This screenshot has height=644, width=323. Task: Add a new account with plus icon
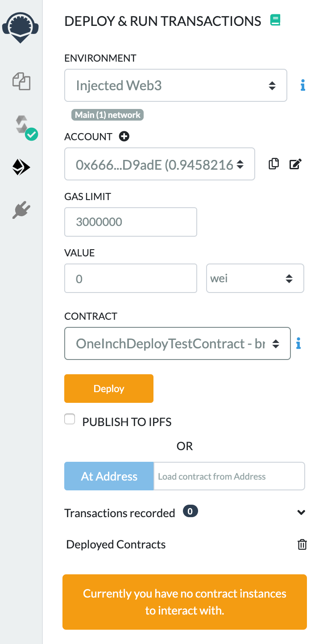point(124,137)
